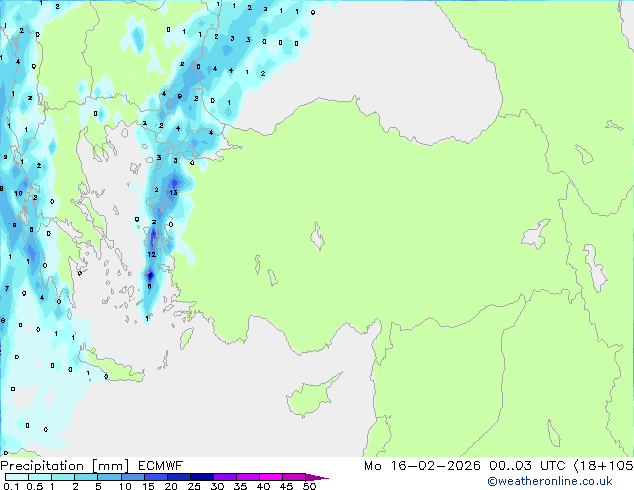Image resolution: width=634 pixels, height=490 pixels.
Task: Pick the 25–30 mm dark blue swatch
Action: pos(201,477)
